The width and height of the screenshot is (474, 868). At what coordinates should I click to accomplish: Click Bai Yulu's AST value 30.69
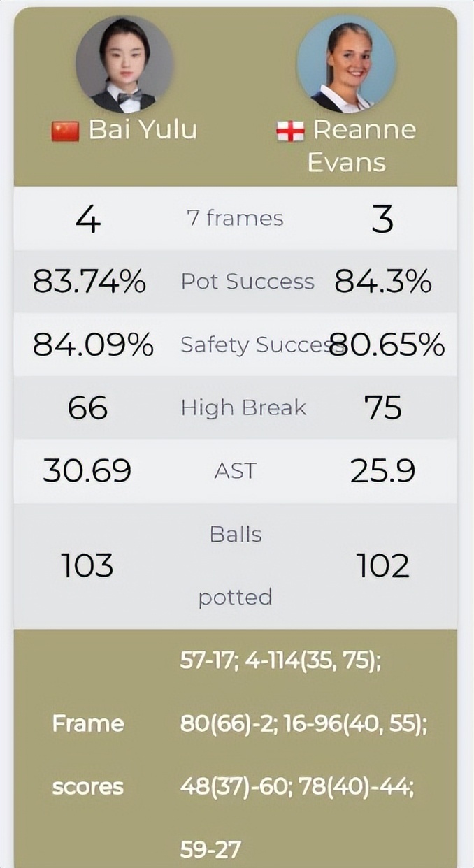click(87, 471)
